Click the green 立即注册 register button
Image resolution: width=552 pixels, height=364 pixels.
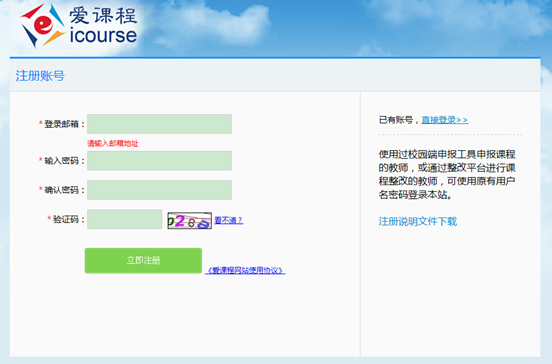(143, 261)
